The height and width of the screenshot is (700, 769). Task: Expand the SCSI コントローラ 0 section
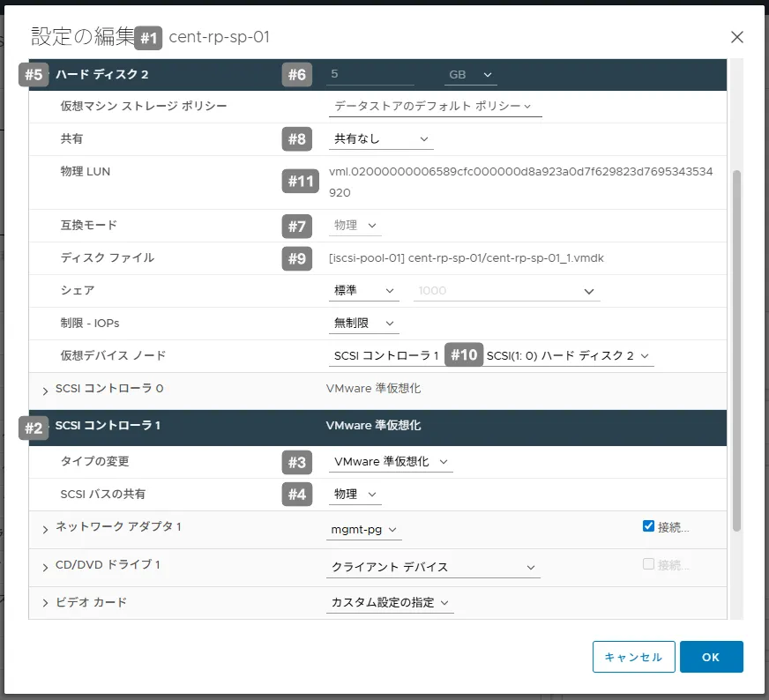pos(45,390)
